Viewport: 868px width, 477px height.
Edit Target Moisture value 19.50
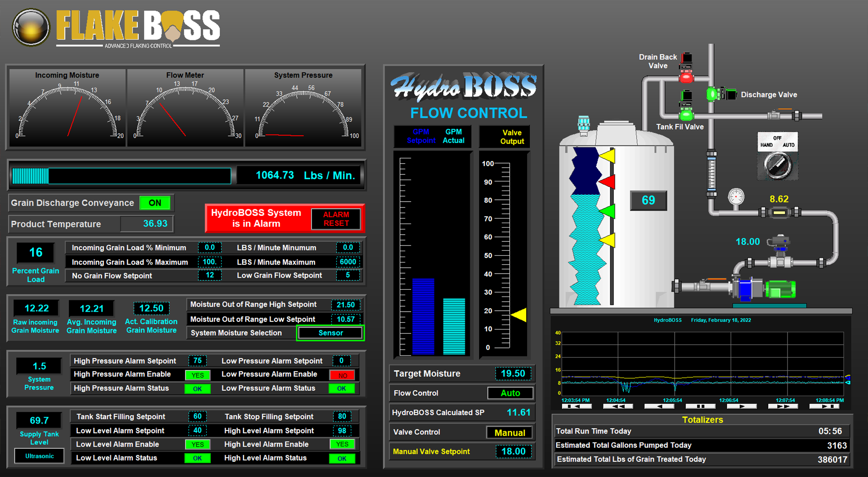coord(513,374)
